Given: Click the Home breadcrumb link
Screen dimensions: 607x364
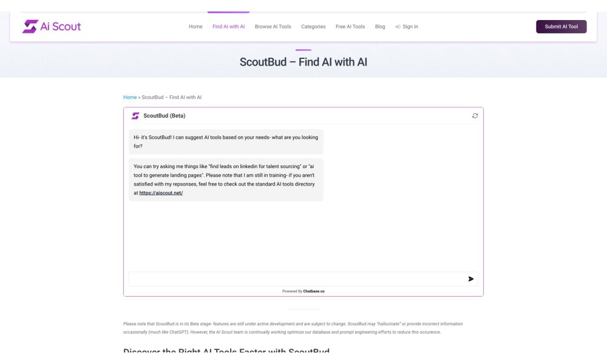Looking at the screenshot, I should pos(130,97).
